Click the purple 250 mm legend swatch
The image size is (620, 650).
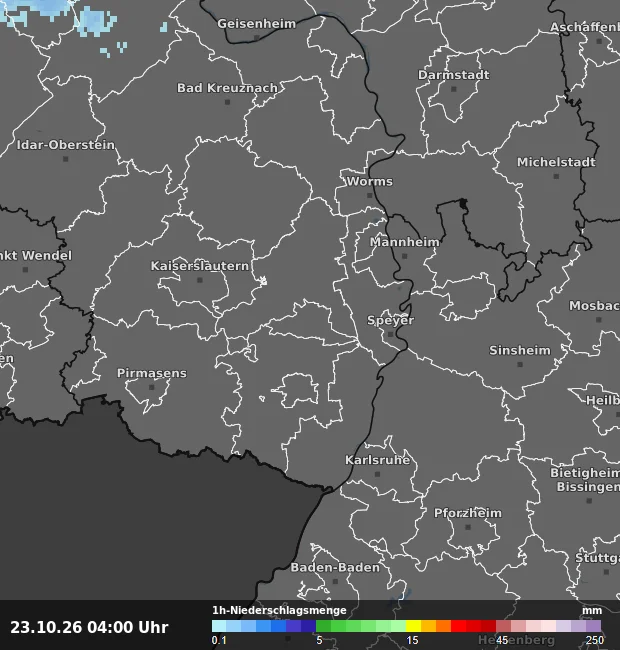point(594,626)
